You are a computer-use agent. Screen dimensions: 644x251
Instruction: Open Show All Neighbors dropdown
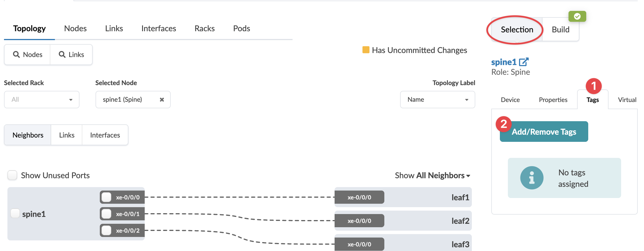pos(432,175)
